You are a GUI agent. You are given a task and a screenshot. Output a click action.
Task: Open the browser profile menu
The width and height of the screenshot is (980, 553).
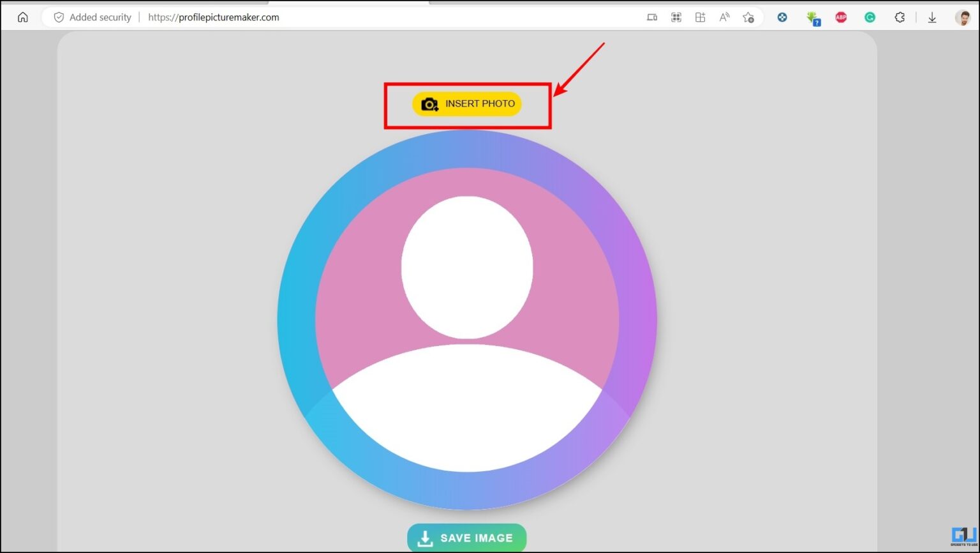coord(963,17)
